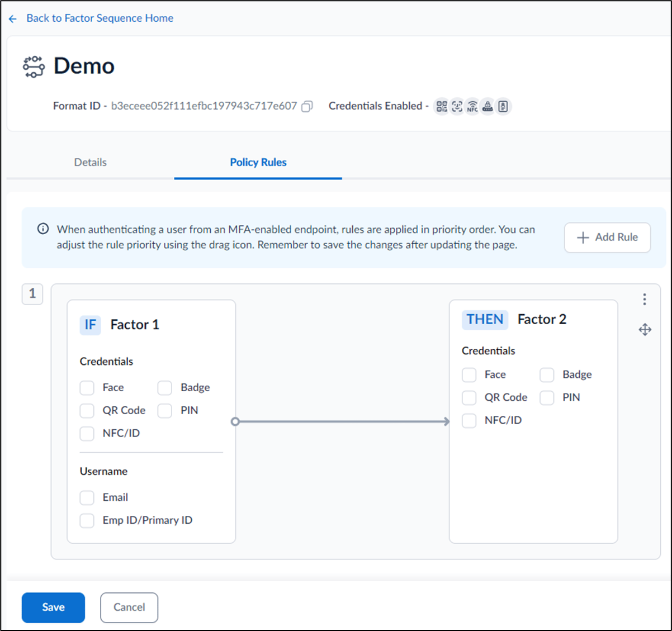The width and height of the screenshot is (672, 631).
Task: Click the connector circle on Factor 1
Action: tap(235, 421)
